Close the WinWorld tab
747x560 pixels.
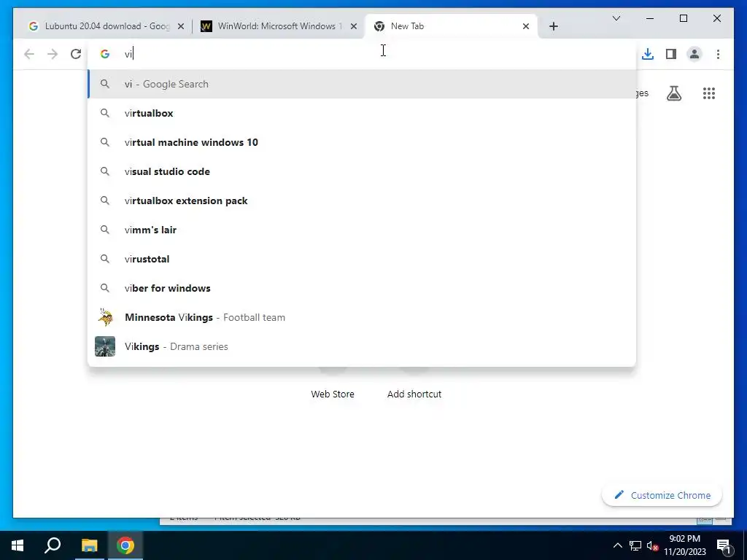coord(354,26)
